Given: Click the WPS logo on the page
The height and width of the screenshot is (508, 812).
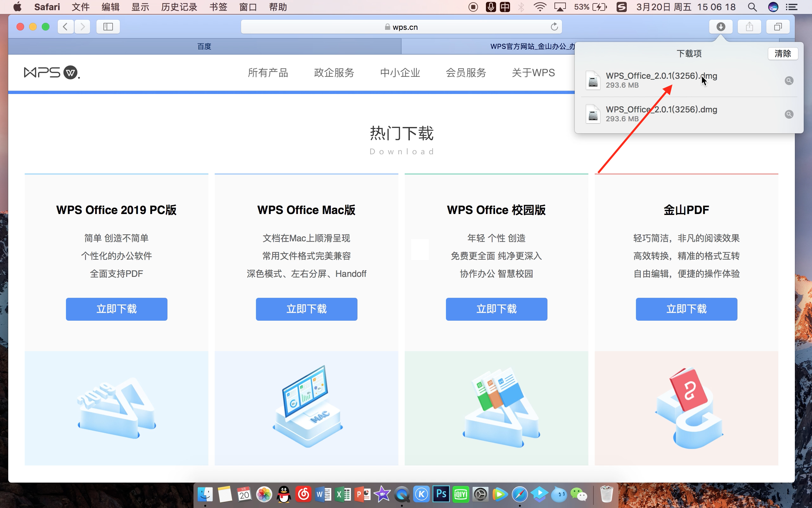Looking at the screenshot, I should tap(52, 73).
